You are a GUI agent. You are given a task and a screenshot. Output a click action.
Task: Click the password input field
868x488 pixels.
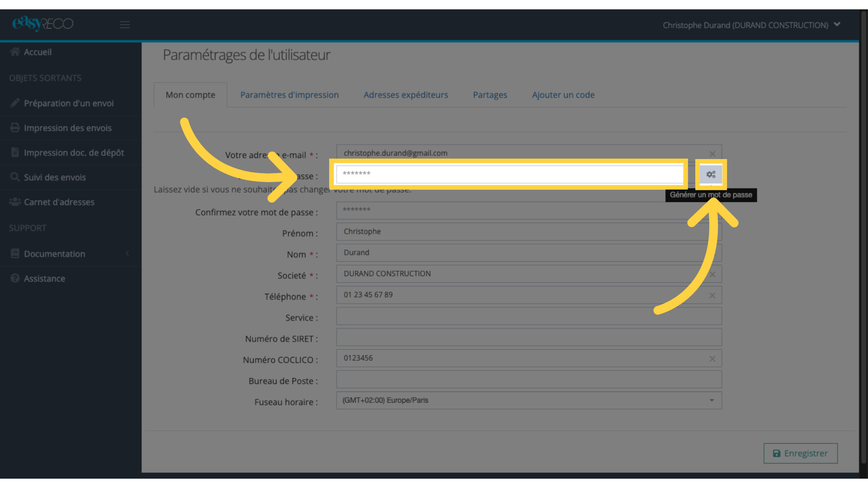click(510, 174)
